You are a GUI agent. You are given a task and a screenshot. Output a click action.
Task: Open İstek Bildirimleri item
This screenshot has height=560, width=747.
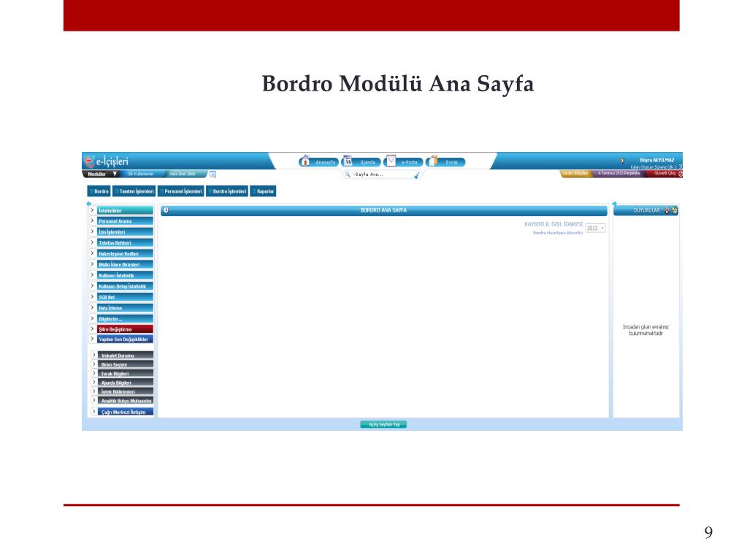pyautogui.click(x=126, y=392)
